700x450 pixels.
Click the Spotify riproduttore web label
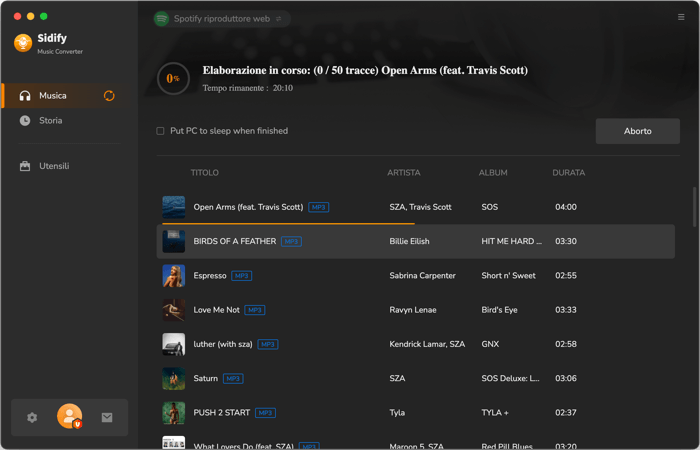[x=222, y=19]
